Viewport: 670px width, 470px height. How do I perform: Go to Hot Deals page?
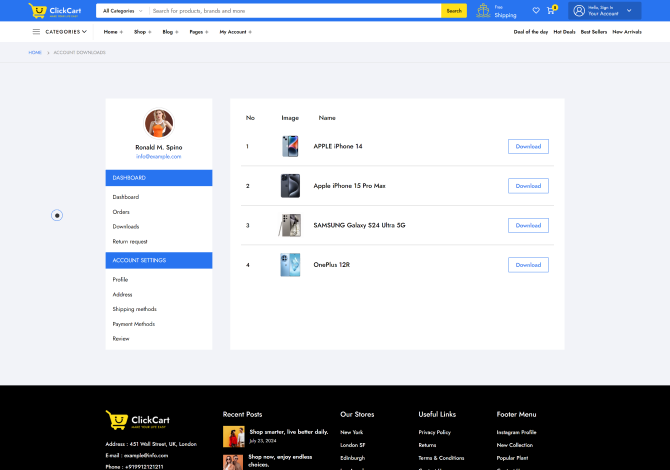[563, 32]
